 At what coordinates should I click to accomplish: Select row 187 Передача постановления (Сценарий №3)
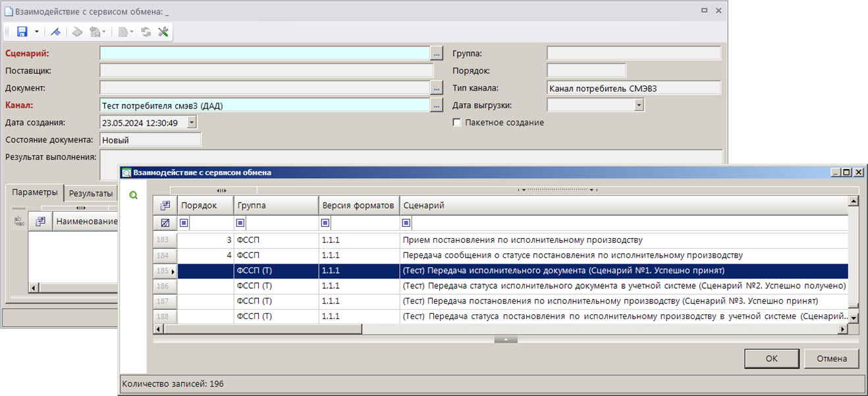(501, 301)
